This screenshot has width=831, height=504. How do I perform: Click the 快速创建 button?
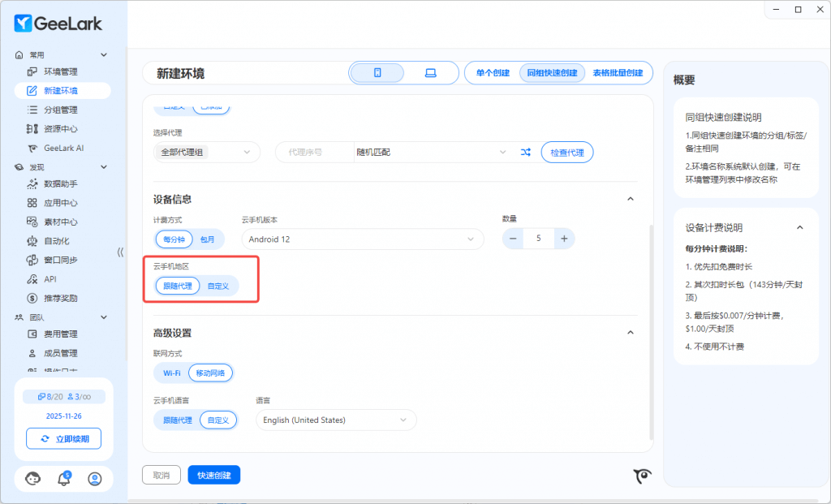[213, 475]
